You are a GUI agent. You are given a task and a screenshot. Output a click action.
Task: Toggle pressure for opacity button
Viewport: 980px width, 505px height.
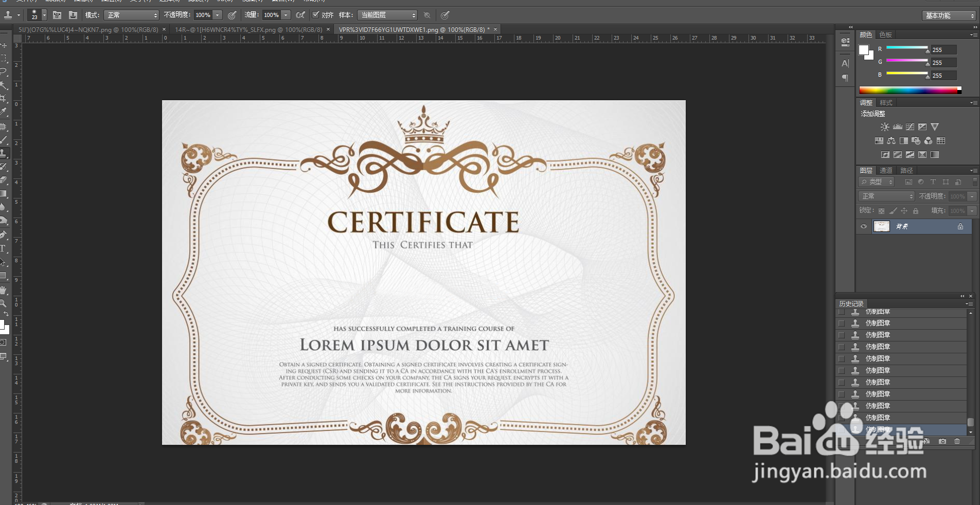pos(233,15)
